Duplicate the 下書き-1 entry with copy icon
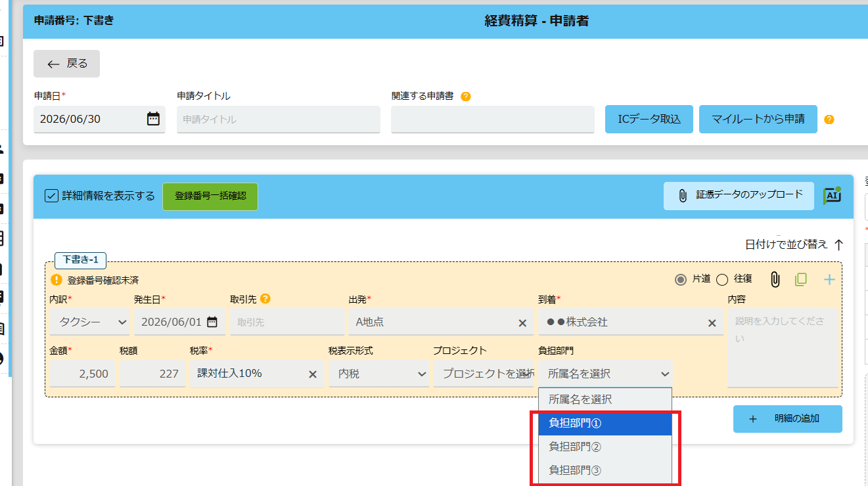 800,280
